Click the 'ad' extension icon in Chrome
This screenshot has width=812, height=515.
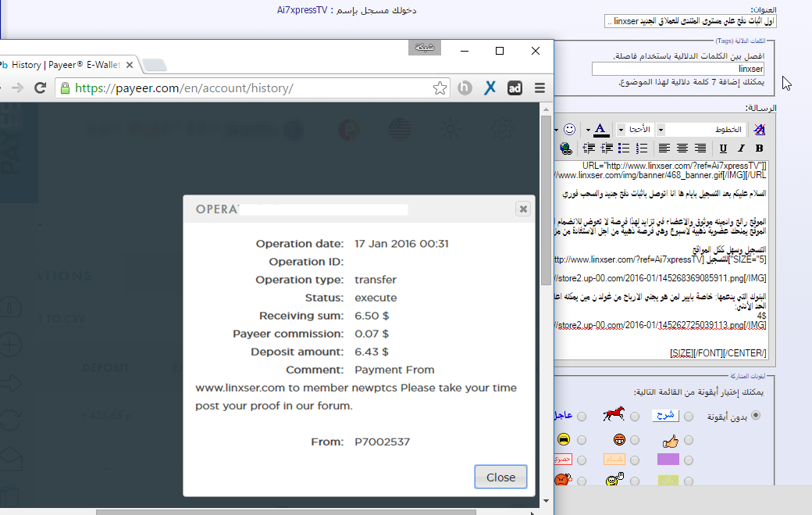coord(515,88)
